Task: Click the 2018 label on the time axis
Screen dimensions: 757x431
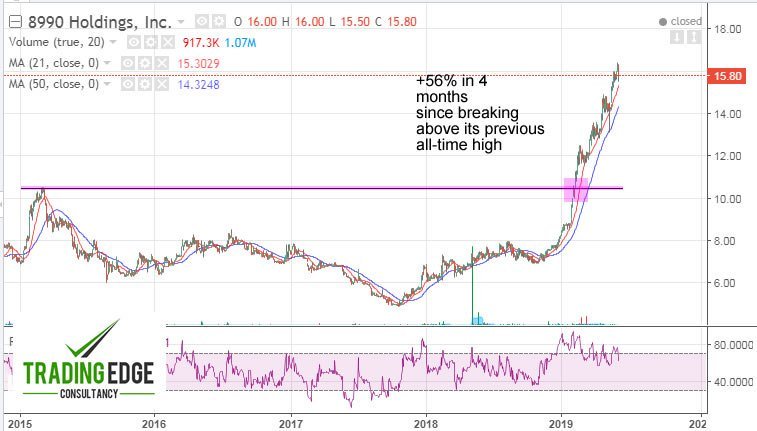Action: coord(426,424)
